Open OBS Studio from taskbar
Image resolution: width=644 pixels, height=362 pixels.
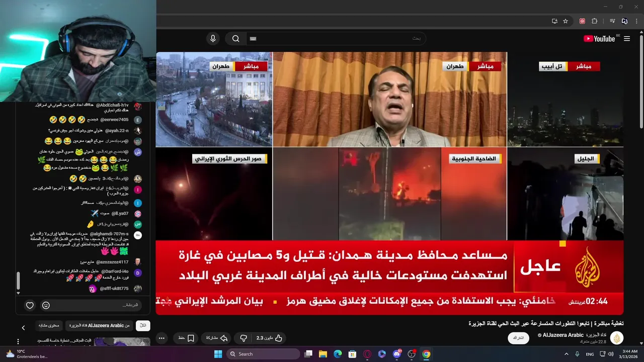tap(412, 354)
